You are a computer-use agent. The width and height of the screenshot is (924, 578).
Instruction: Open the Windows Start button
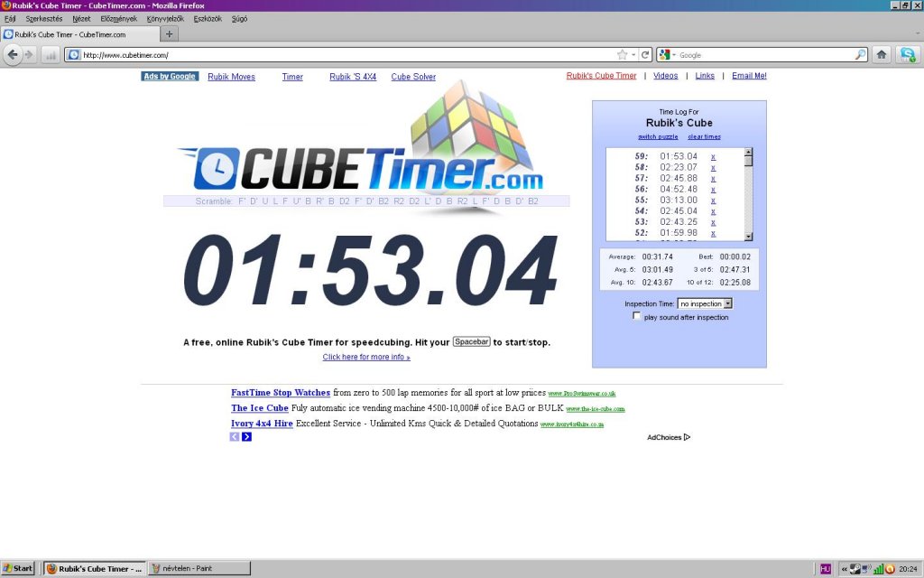(18, 569)
